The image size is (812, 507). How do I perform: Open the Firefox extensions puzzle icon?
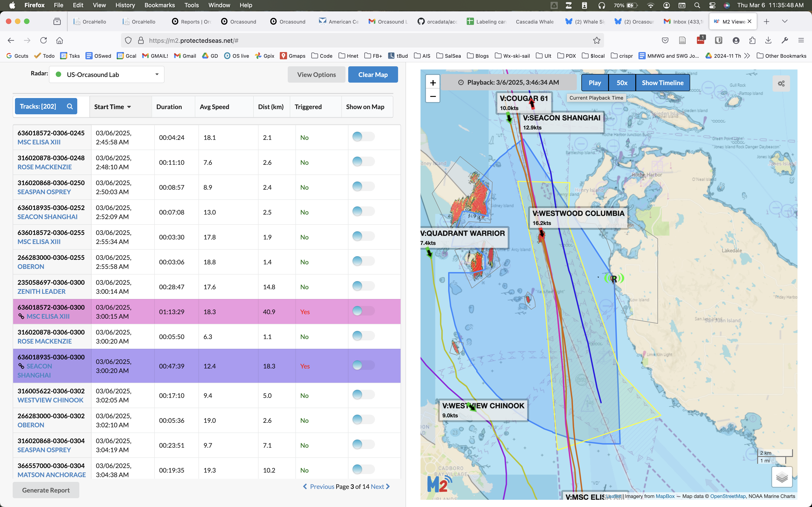[752, 41]
